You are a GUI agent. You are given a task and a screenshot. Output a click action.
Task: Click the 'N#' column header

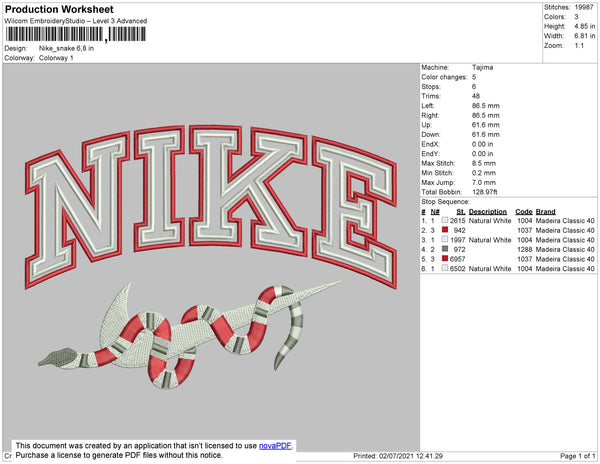[435, 212]
